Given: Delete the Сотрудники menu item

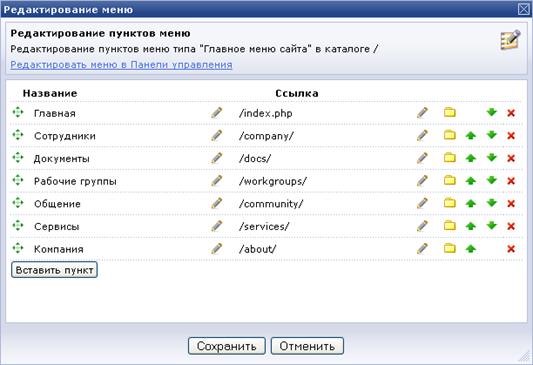Looking at the screenshot, I should [511, 136].
